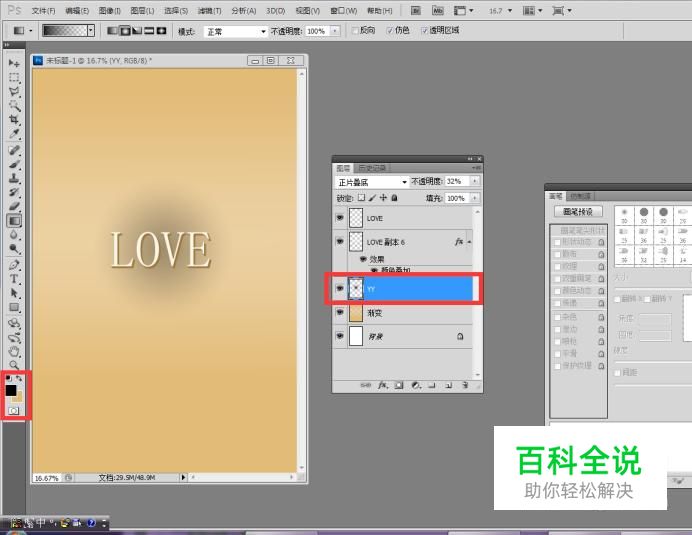692x535 pixels.
Task: Select the Path Selection tool
Action: tap(14, 293)
